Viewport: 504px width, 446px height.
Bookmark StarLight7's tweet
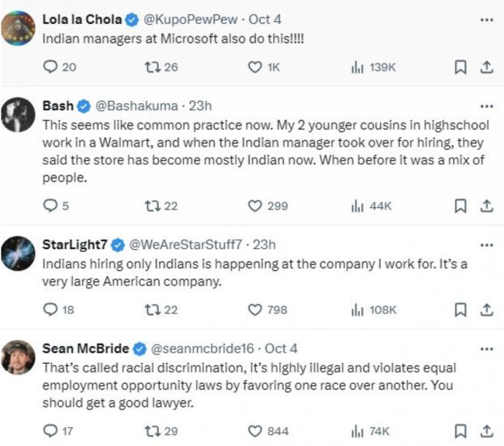pyautogui.click(x=461, y=309)
